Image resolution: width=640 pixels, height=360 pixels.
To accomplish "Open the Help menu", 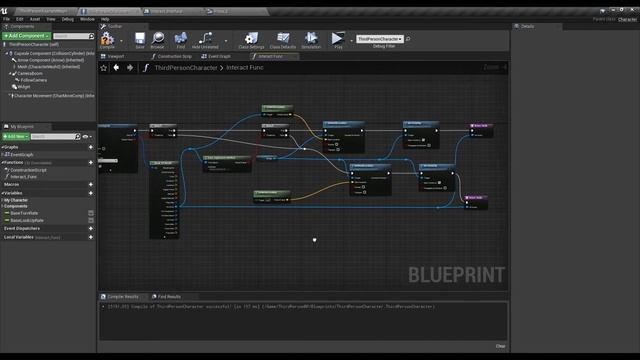I will coord(105,19).
